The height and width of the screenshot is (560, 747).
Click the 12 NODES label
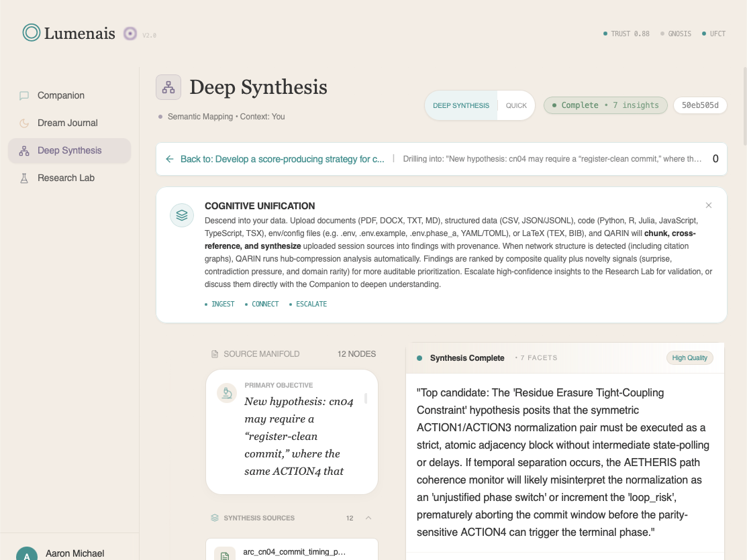pyautogui.click(x=356, y=354)
